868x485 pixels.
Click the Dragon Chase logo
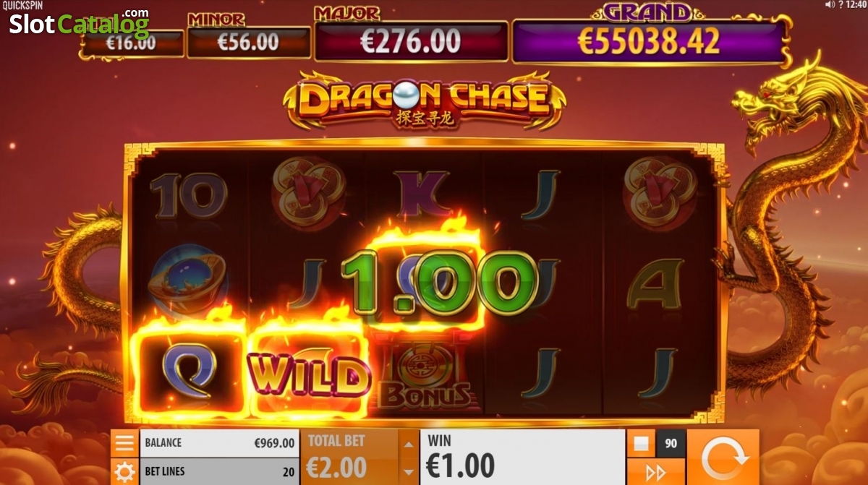[425, 100]
